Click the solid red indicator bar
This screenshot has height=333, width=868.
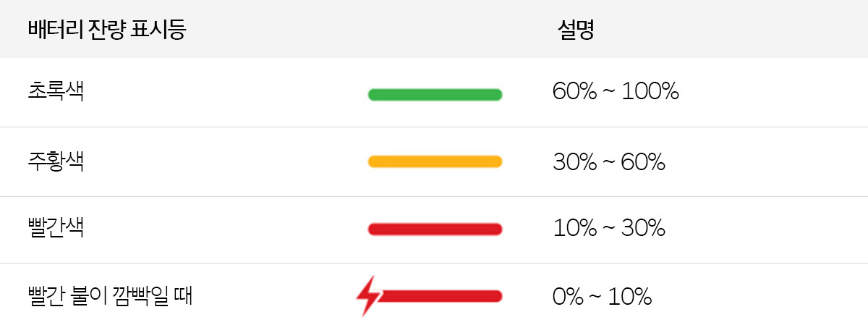point(435,229)
